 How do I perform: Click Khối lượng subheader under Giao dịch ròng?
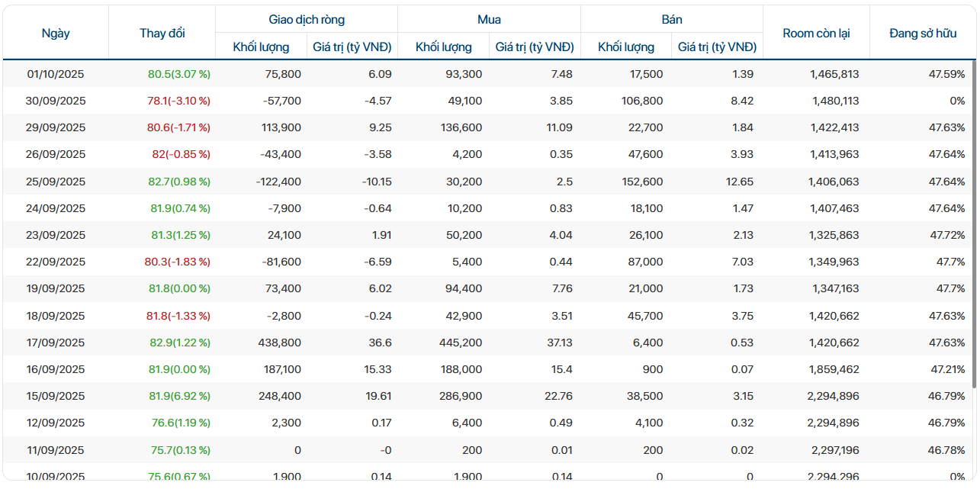[261, 47]
